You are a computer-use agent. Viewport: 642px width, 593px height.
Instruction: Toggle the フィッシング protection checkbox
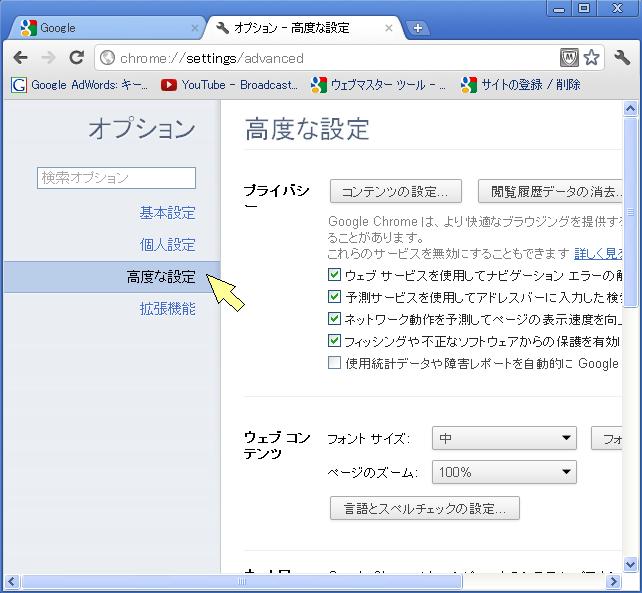(335, 341)
